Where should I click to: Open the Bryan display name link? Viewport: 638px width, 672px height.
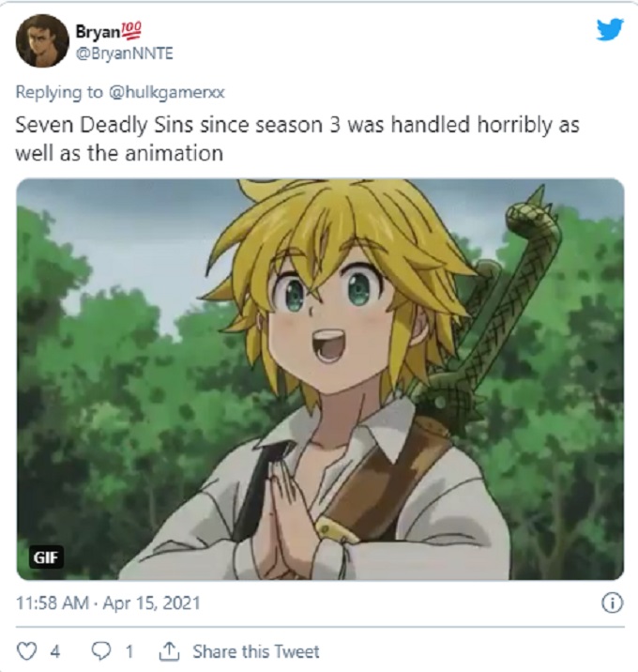(99, 31)
